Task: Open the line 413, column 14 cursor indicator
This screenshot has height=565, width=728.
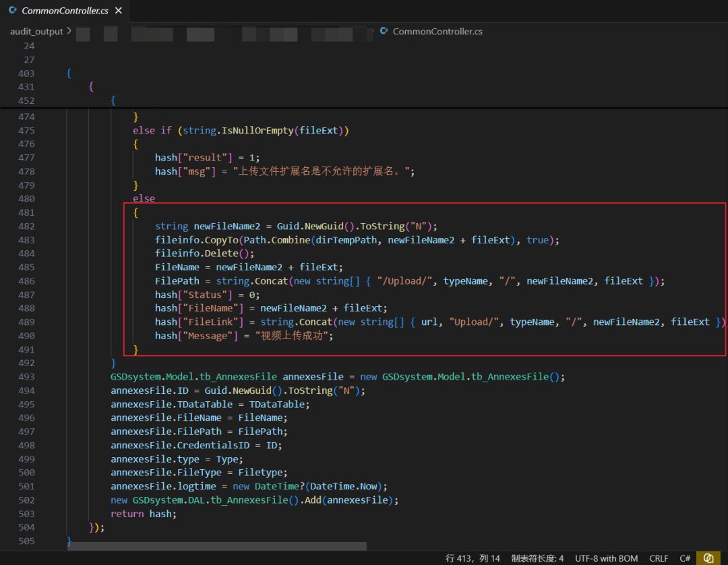Action: [473, 558]
